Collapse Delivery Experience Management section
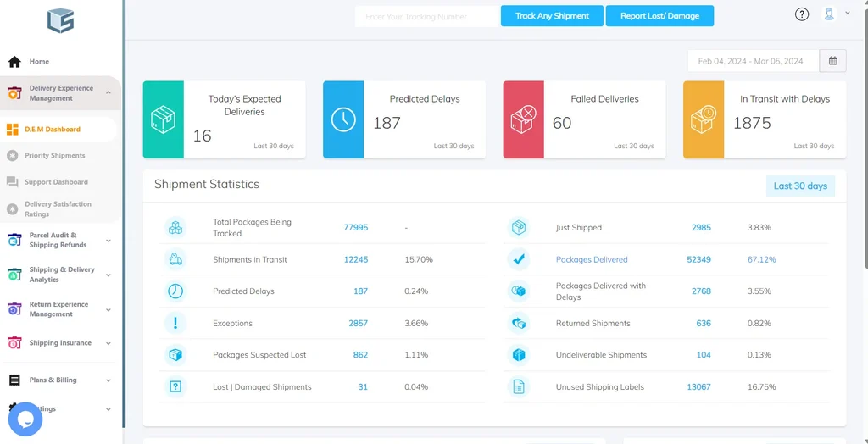The image size is (868, 444). (108, 93)
